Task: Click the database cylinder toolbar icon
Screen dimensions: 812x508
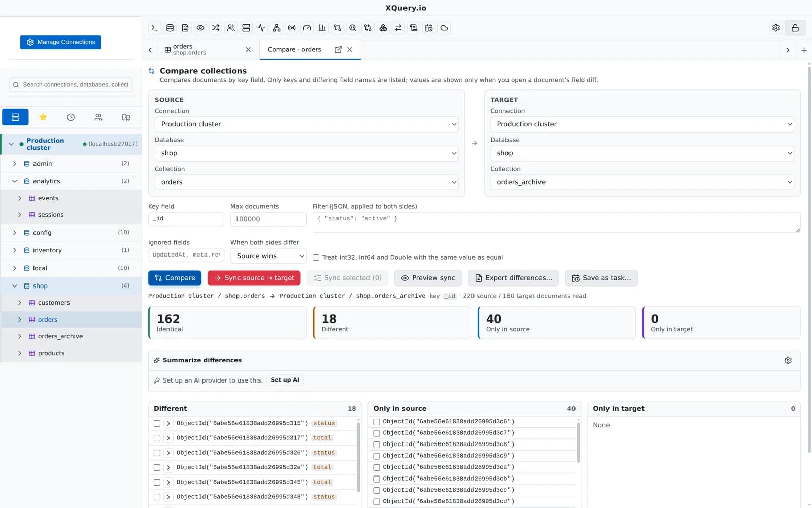Action: point(170,28)
